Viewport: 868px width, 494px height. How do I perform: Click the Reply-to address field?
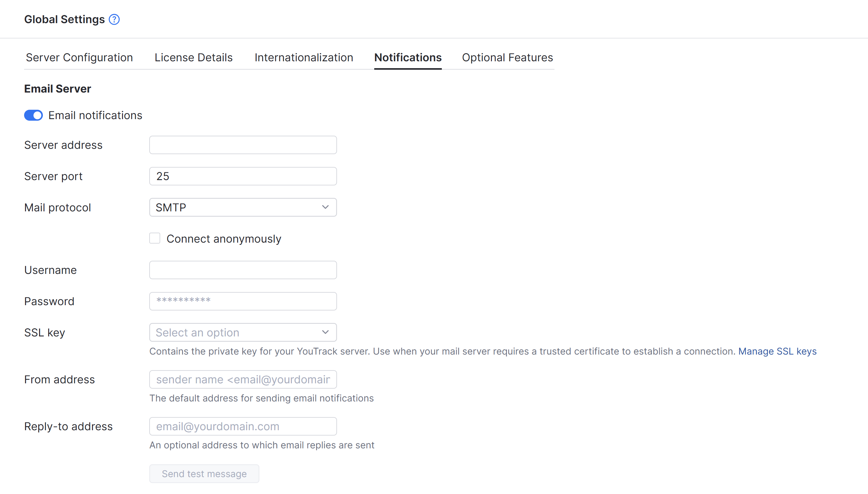(x=243, y=426)
